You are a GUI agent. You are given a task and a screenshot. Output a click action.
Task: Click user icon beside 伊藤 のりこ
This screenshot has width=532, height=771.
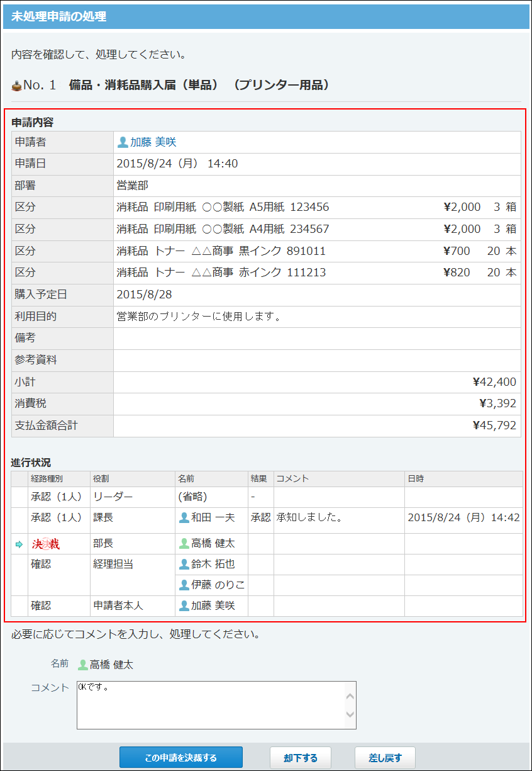[184, 585]
